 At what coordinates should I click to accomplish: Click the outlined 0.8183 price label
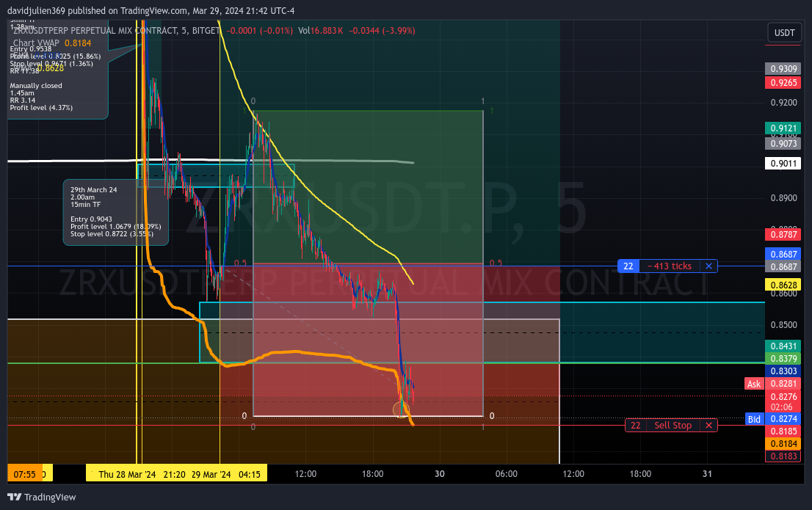783,456
